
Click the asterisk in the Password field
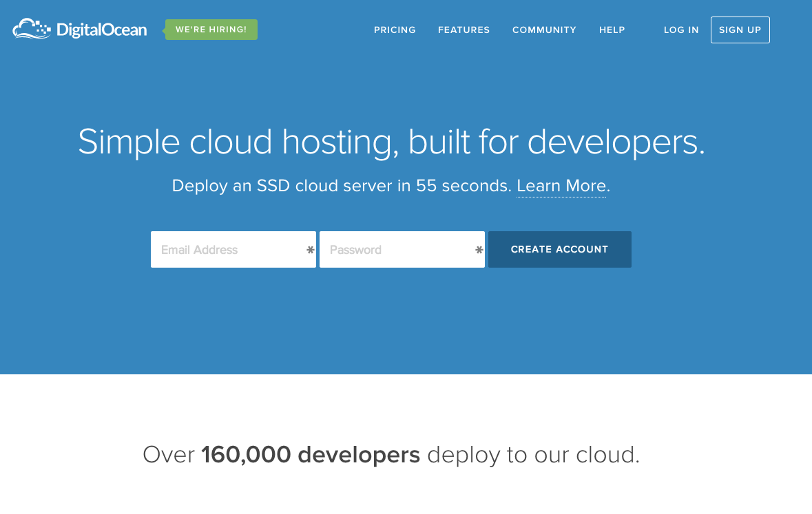pyautogui.click(x=479, y=250)
